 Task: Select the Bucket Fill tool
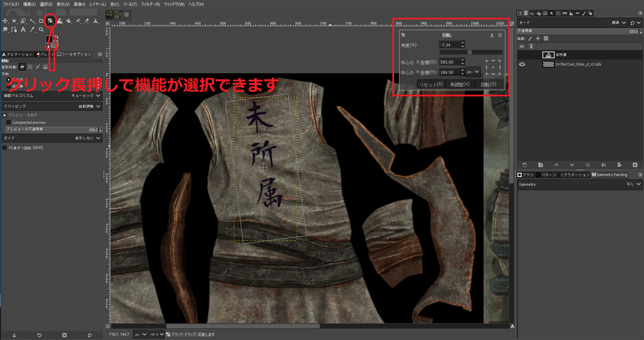pos(69,21)
